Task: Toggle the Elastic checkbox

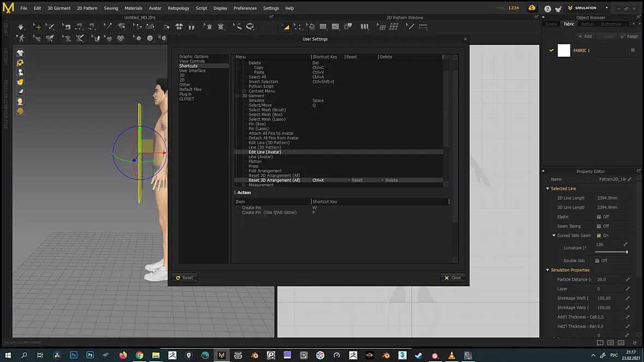Action: (x=599, y=216)
